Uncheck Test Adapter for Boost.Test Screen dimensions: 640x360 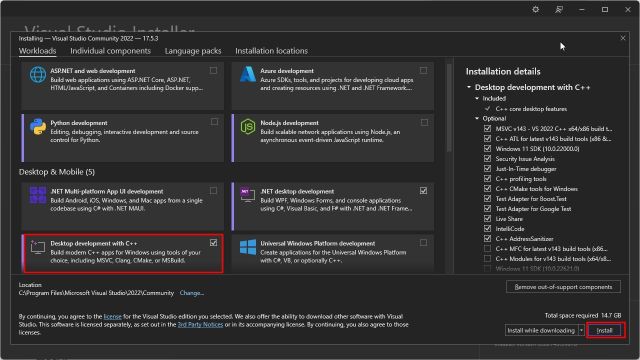[x=487, y=198]
